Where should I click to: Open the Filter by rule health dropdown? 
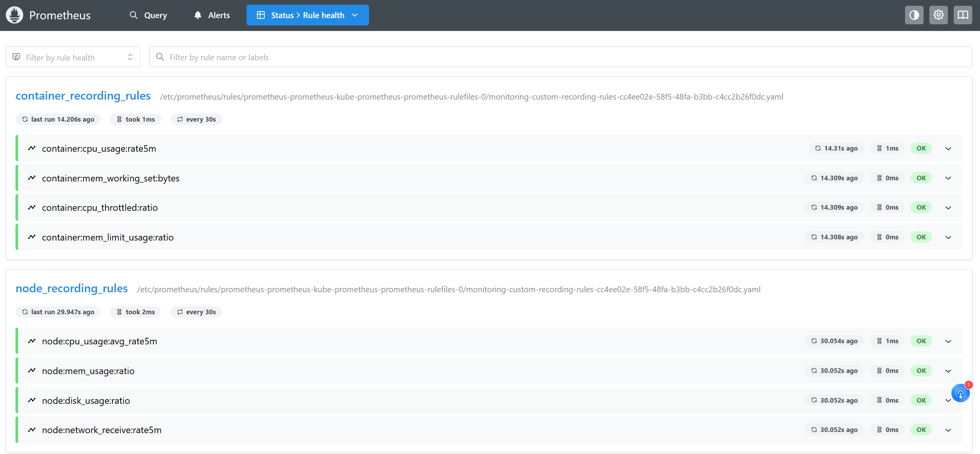(73, 57)
